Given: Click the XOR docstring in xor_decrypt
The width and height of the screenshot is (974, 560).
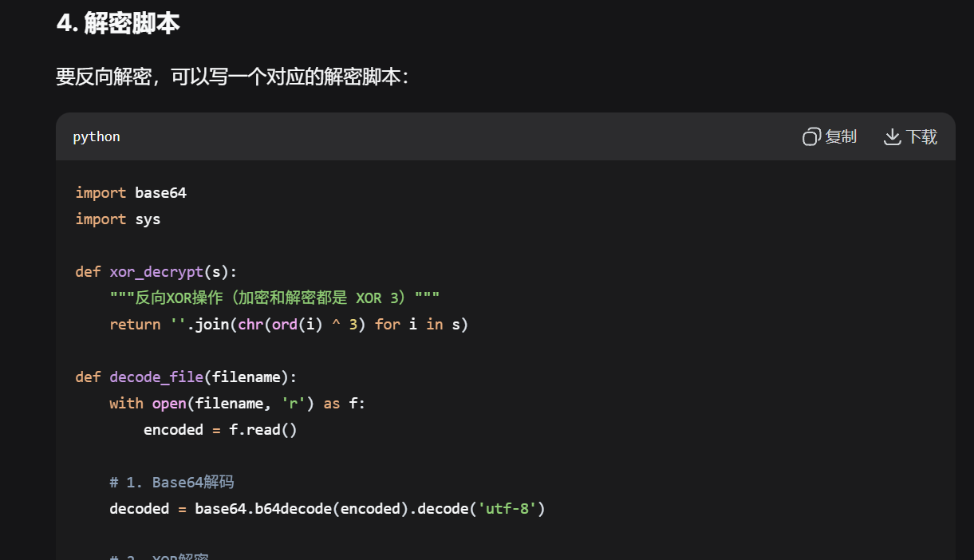Looking at the screenshot, I should point(274,296).
